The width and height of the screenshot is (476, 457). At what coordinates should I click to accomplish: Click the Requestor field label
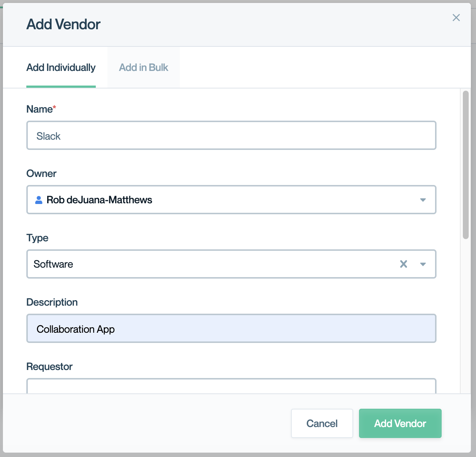click(x=49, y=367)
